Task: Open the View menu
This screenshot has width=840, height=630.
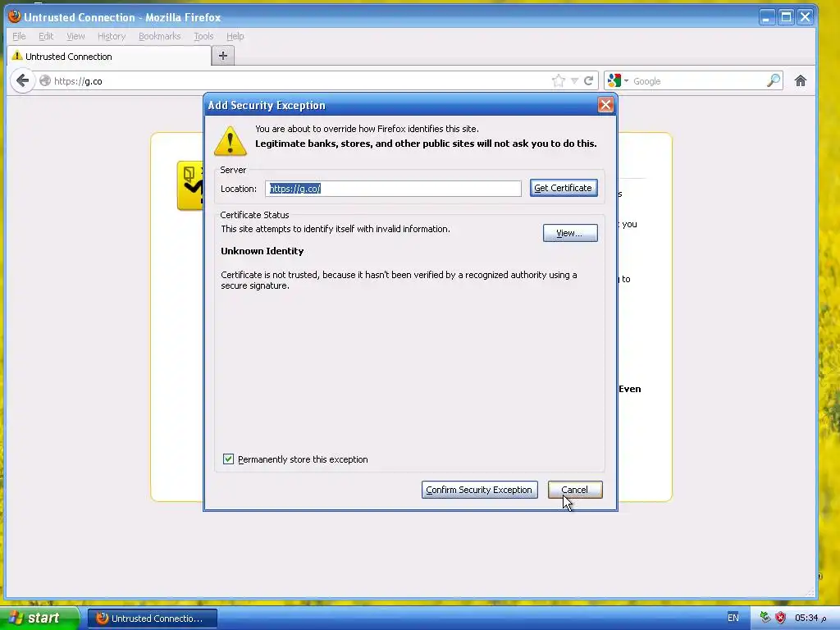Action: point(75,36)
